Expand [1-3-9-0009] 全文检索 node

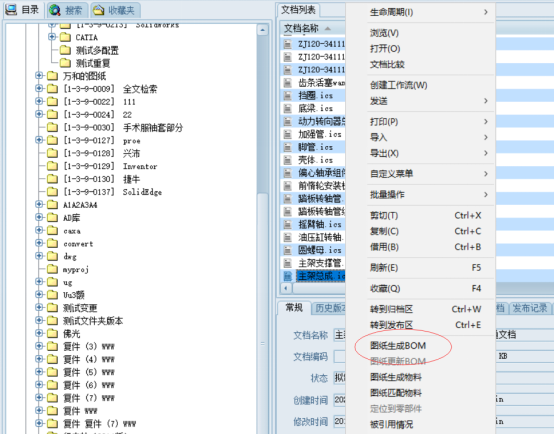point(39,88)
